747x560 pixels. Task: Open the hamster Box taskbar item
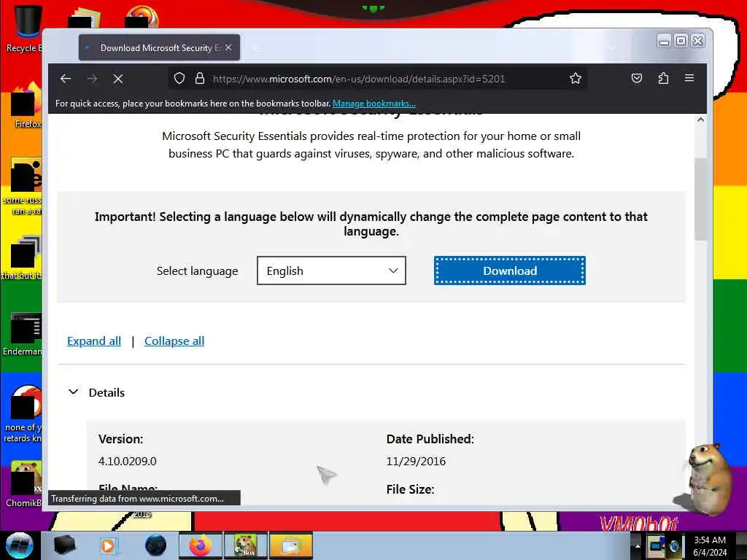click(246, 545)
